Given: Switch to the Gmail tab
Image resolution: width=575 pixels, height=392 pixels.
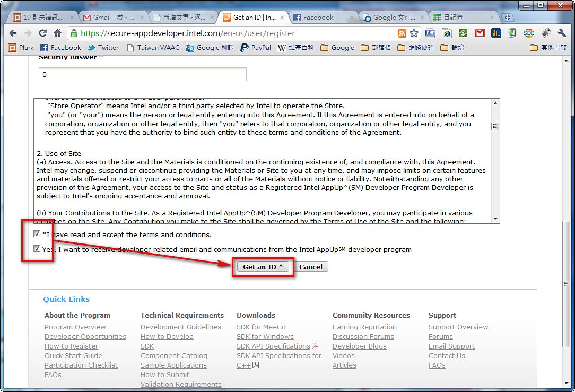Looking at the screenshot, I should point(114,18).
